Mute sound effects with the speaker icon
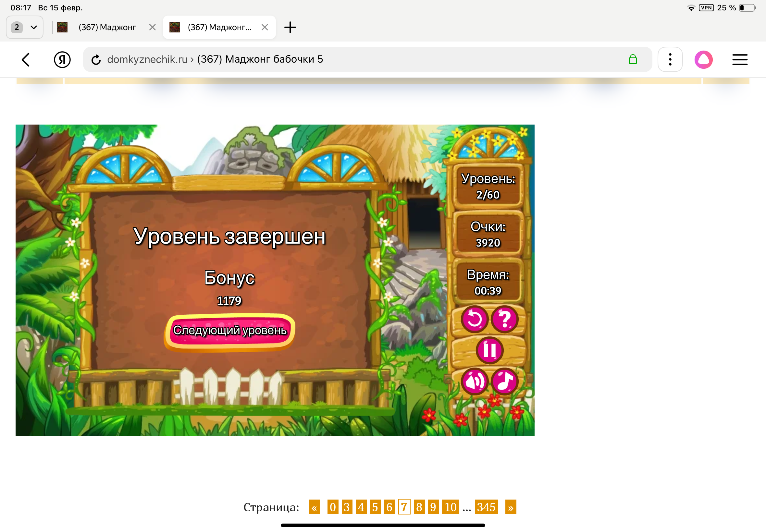 click(474, 381)
